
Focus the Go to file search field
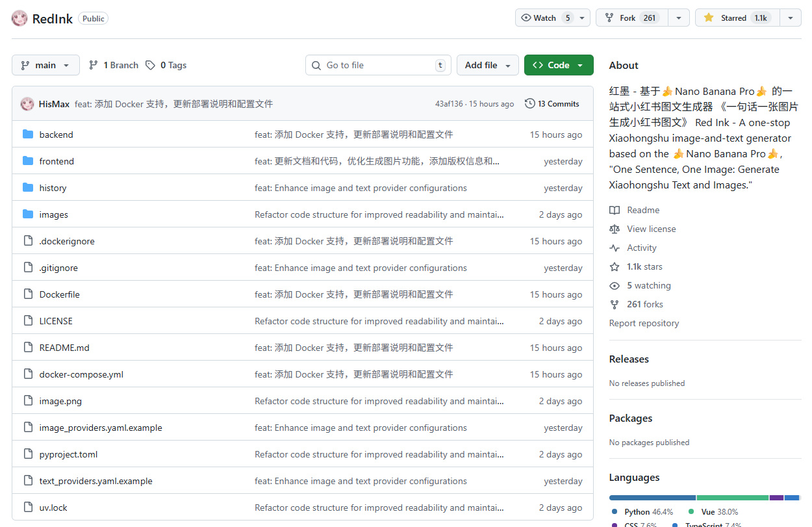(378, 65)
